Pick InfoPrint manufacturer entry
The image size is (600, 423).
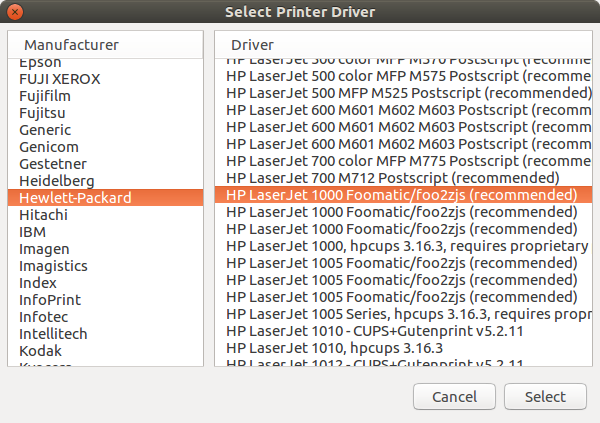(x=50, y=300)
